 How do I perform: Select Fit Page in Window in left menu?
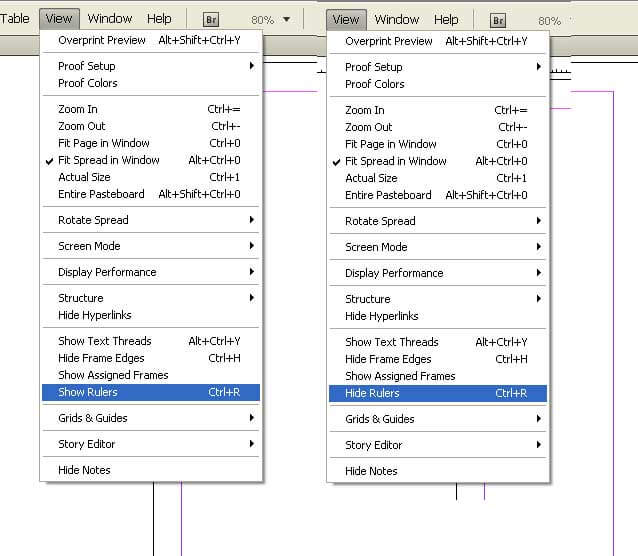click(151, 143)
